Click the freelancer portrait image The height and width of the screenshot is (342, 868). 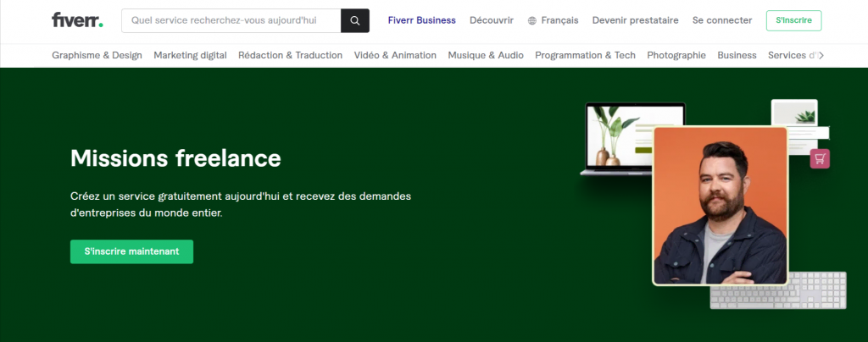[721, 206]
